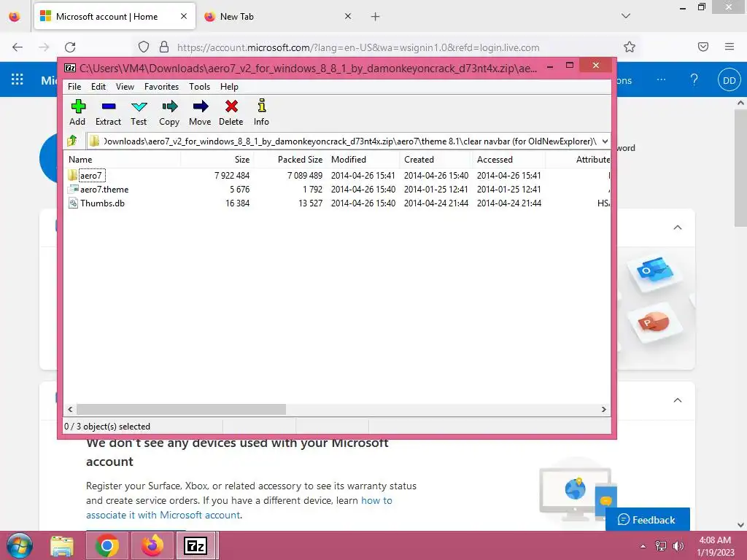Open the Help menu in 7-Zip
Screen dimensions: 747x560
[229, 87]
